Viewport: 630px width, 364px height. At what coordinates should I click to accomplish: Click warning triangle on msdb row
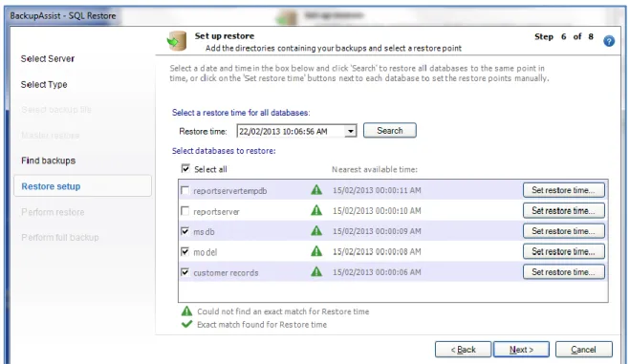316,231
